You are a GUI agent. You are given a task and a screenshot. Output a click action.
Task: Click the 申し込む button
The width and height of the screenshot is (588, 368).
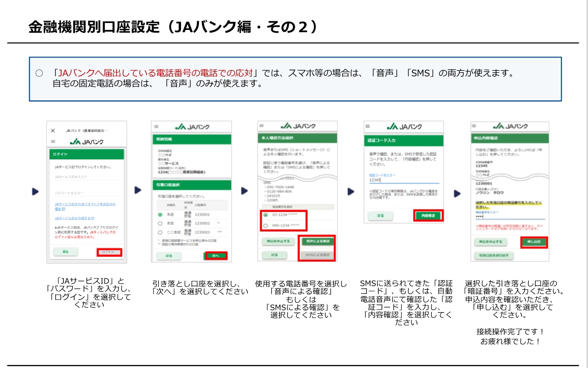click(x=534, y=241)
